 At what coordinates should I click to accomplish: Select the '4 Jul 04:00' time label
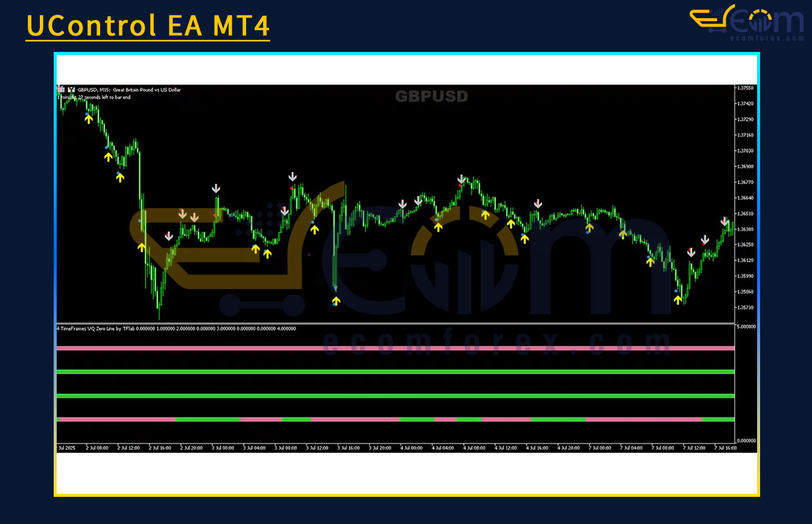click(443, 448)
